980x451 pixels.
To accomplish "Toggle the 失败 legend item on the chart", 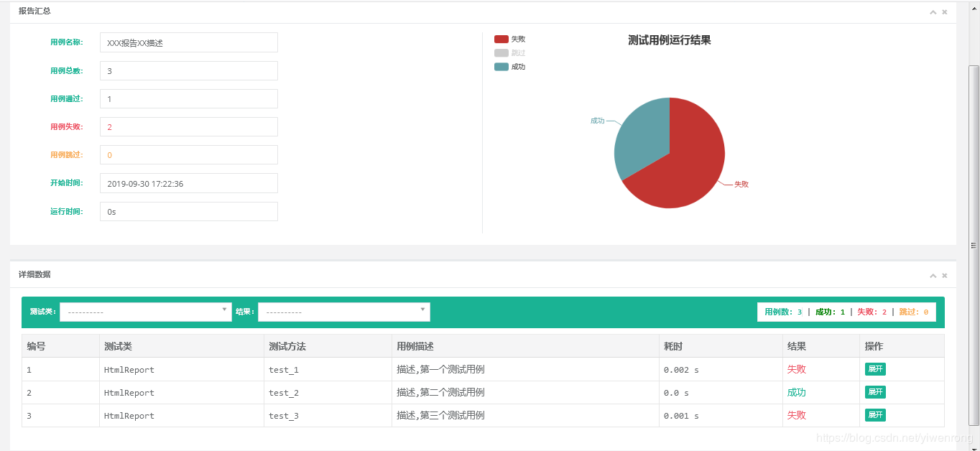I will click(x=510, y=39).
